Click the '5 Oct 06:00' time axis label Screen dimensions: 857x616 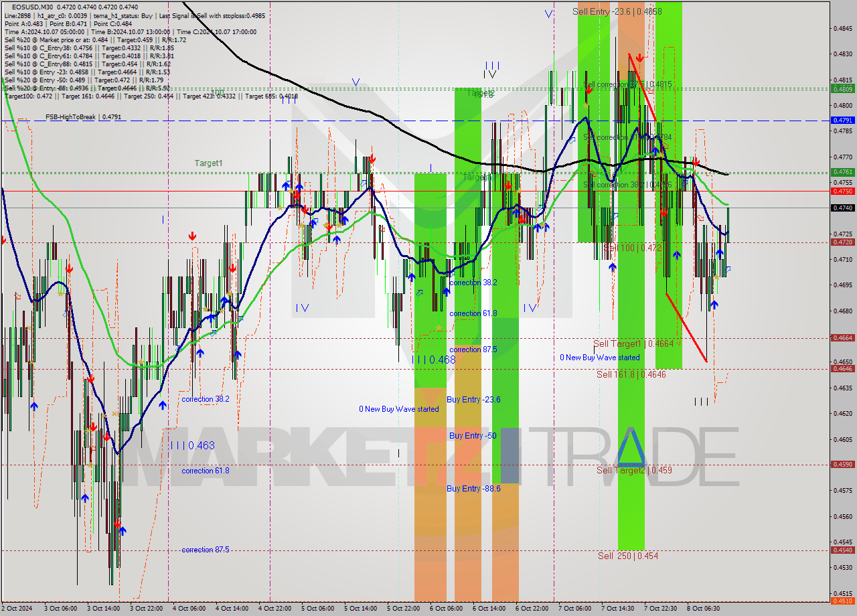click(x=317, y=609)
